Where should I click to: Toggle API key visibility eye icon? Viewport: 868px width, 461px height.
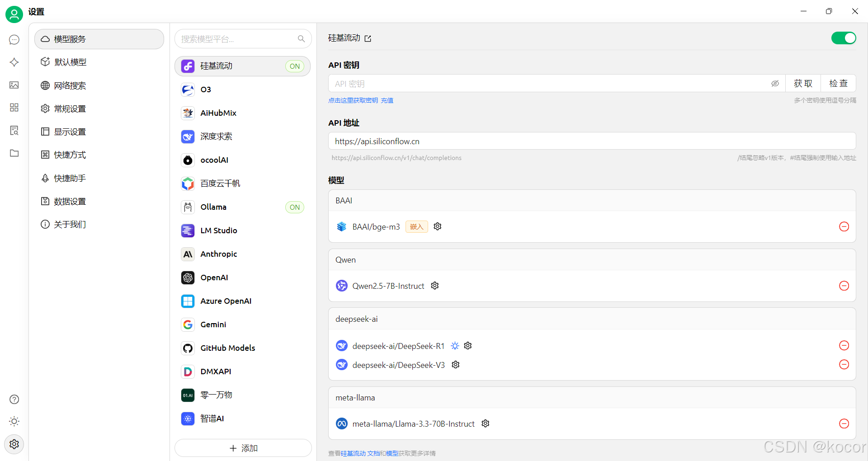click(x=775, y=84)
